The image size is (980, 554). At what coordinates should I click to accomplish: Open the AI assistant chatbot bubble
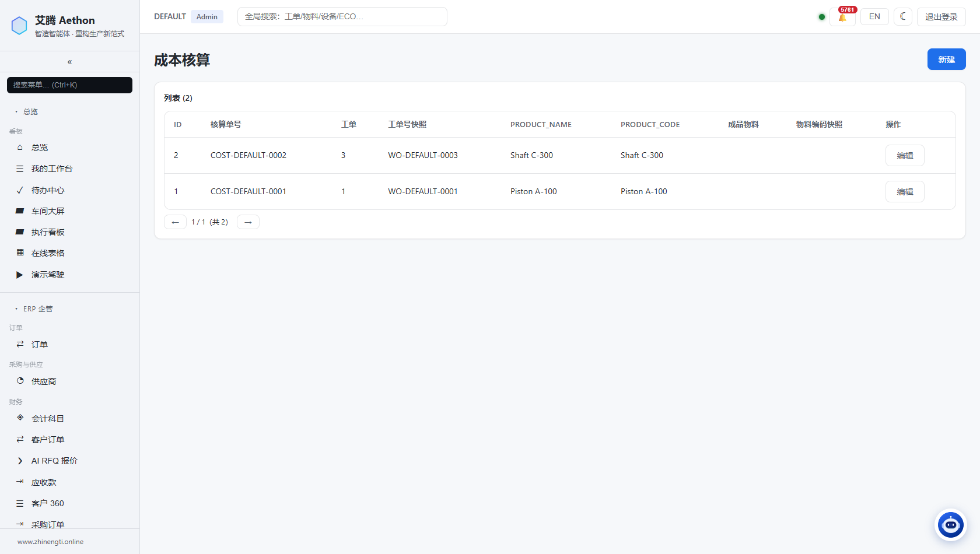pos(951,525)
